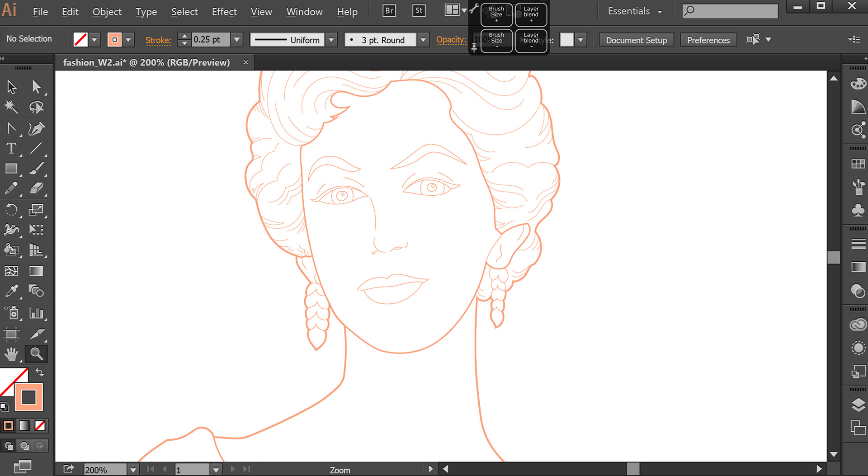The width and height of the screenshot is (868, 476).
Task: Select the Rotate tool
Action: [x=11, y=210]
